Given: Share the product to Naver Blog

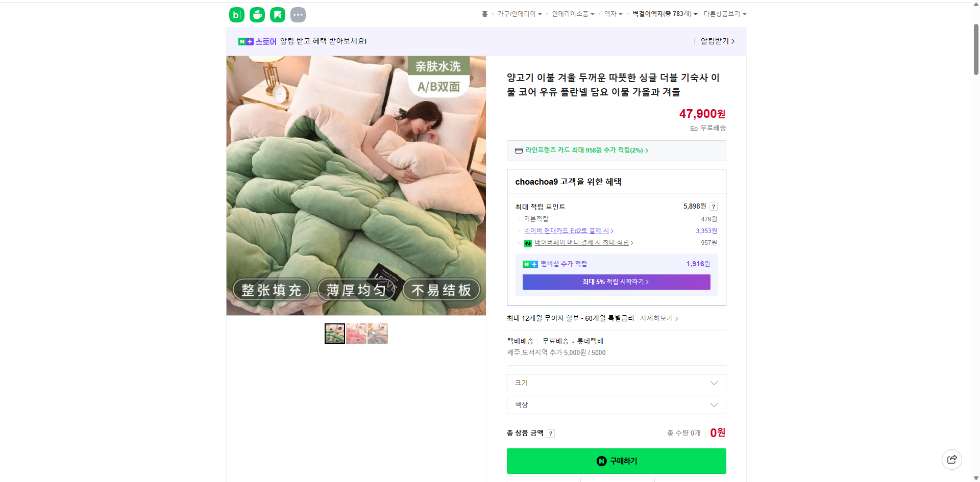Looking at the screenshot, I should (236, 14).
